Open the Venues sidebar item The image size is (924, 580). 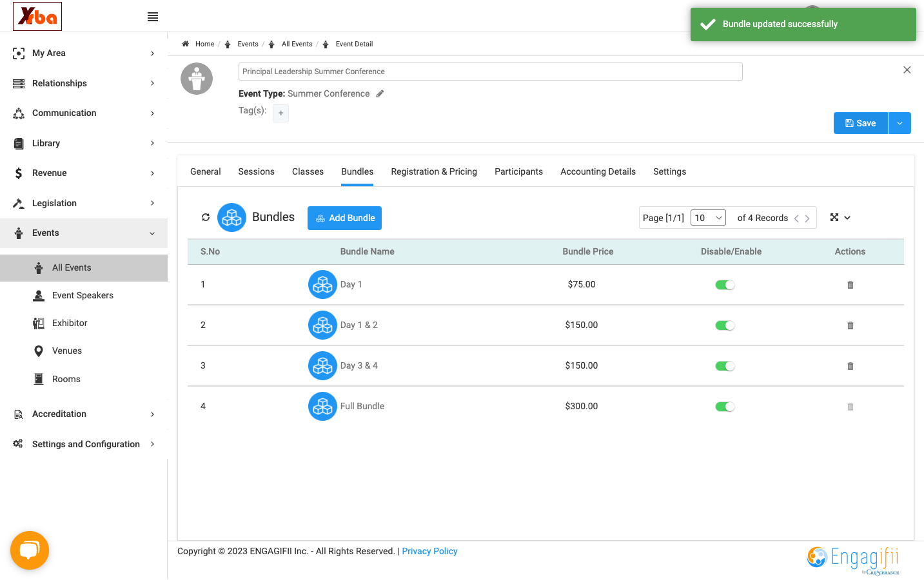[x=67, y=351]
